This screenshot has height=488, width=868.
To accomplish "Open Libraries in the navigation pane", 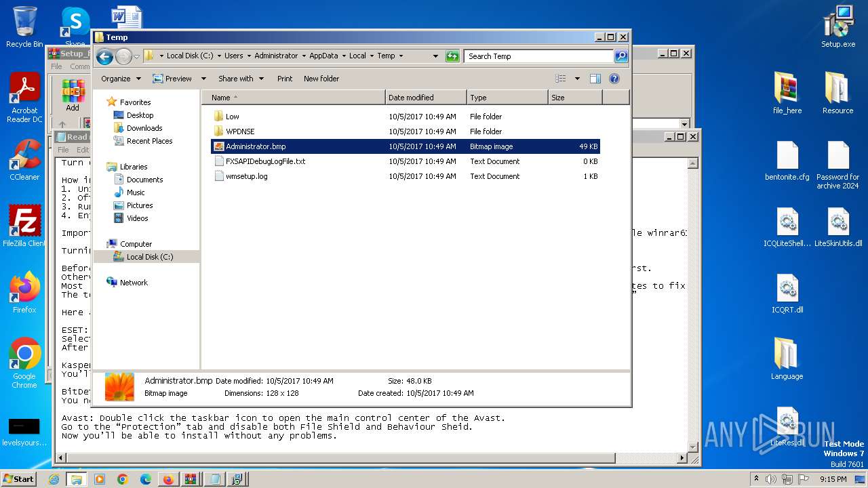I will click(134, 167).
